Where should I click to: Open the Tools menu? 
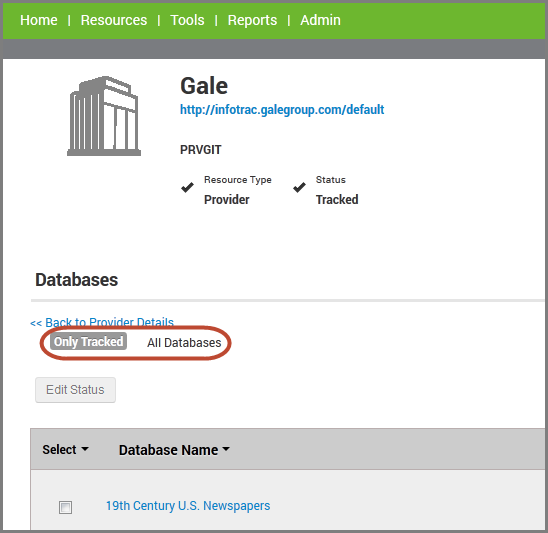[187, 20]
